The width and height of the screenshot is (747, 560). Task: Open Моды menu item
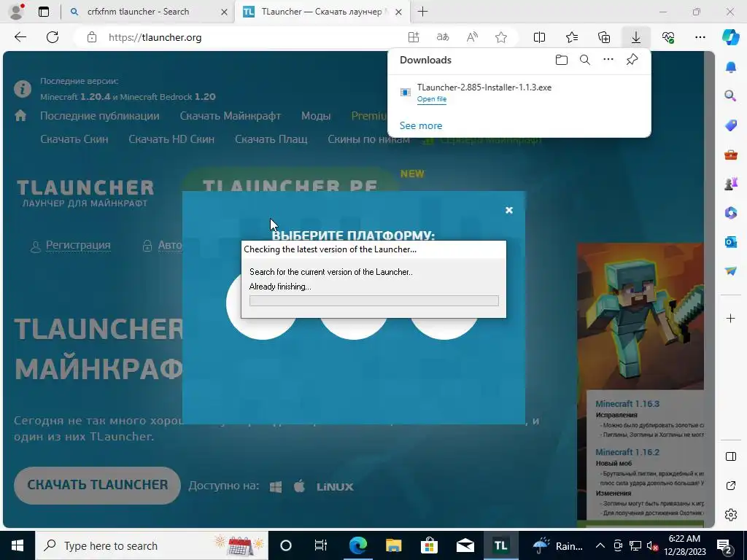click(316, 116)
